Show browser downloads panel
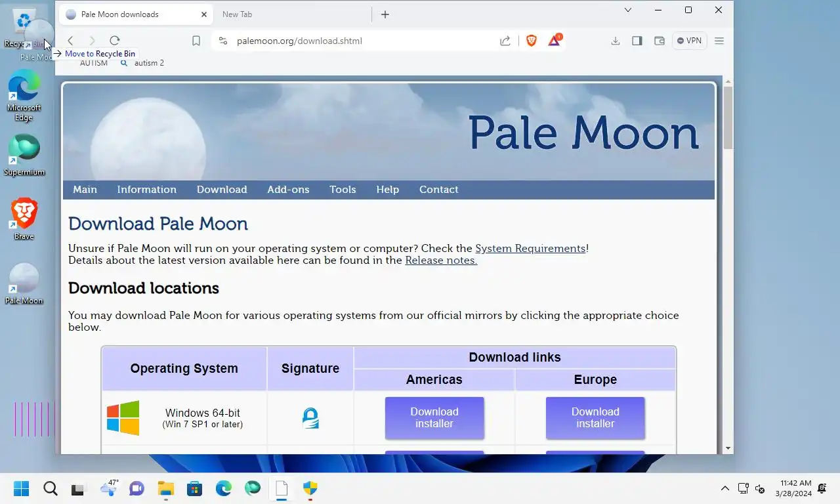840x504 pixels. click(x=616, y=41)
